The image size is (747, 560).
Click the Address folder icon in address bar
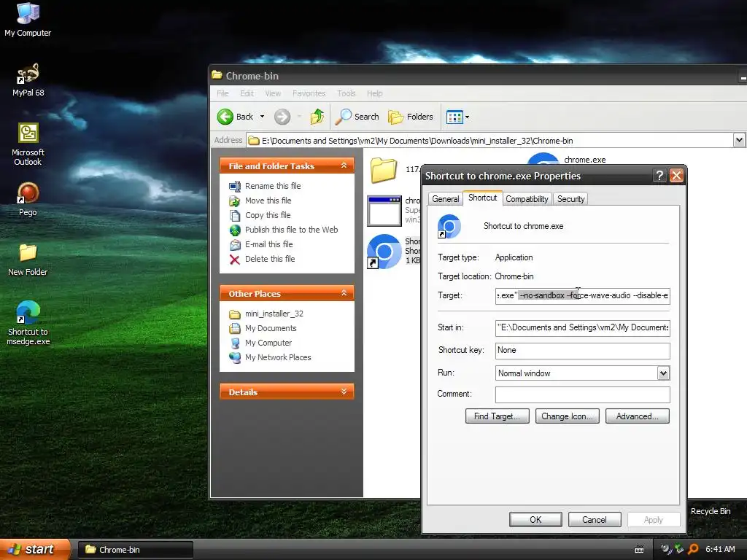click(254, 141)
